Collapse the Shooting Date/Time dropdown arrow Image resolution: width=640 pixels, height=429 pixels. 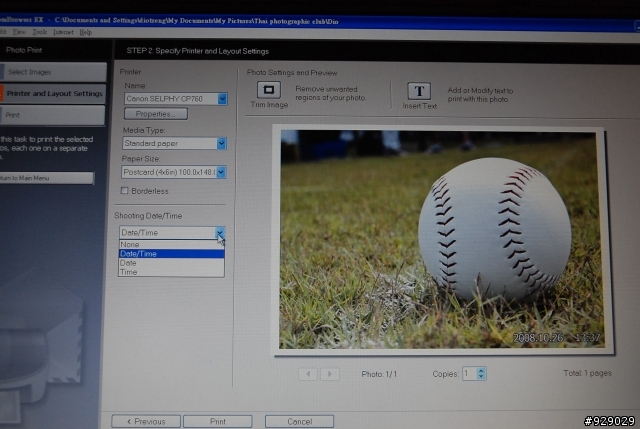[220, 233]
